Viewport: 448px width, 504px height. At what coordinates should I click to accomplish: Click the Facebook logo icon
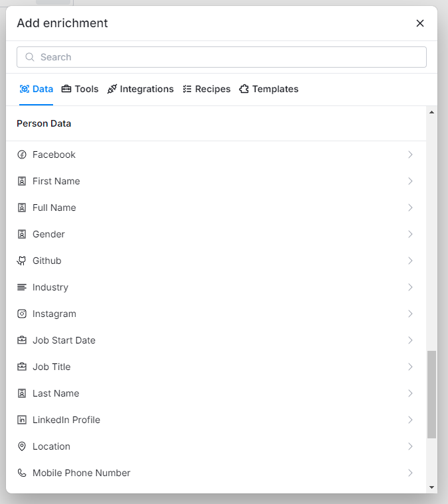tap(22, 155)
